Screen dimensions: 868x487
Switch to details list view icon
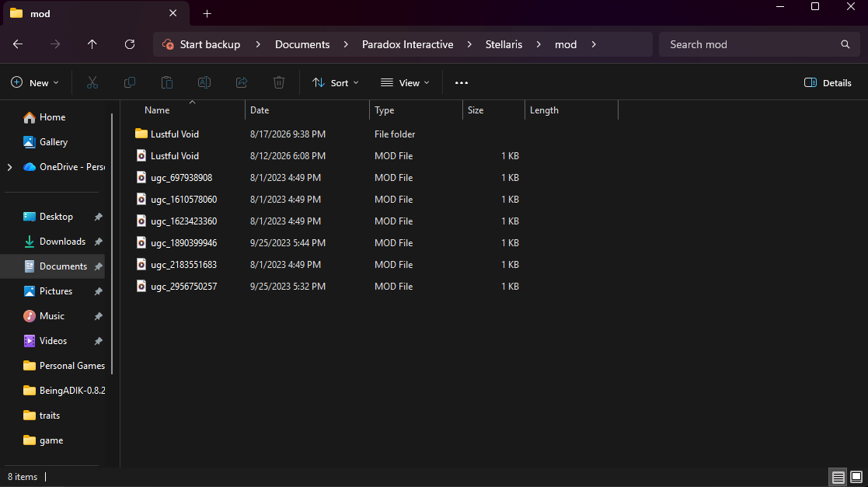tap(838, 477)
